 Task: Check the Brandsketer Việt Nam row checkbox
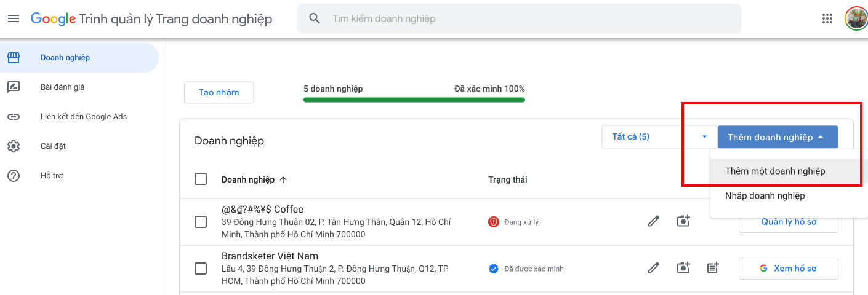coord(201,269)
